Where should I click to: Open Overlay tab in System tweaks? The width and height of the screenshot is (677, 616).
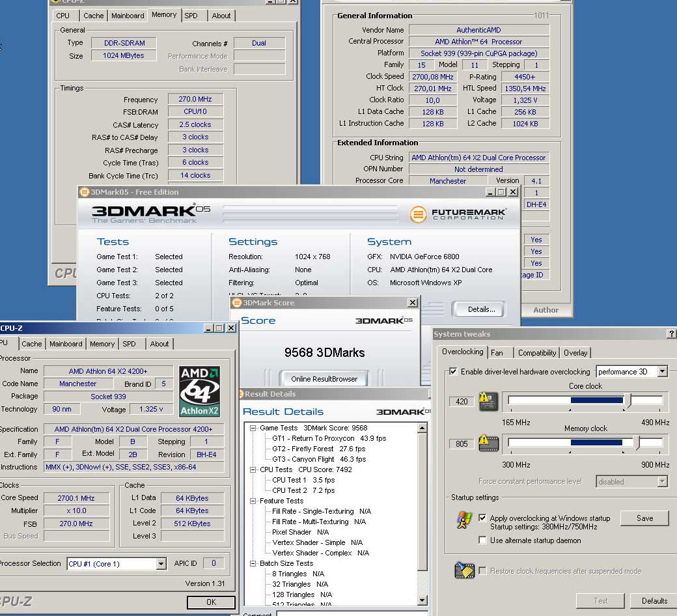575,353
